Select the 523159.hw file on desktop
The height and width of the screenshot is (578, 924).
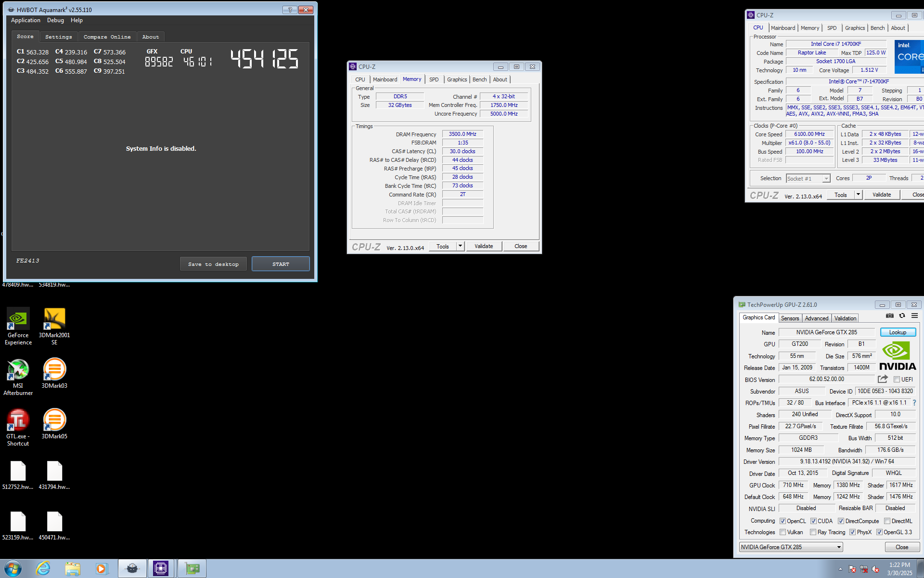point(18,525)
